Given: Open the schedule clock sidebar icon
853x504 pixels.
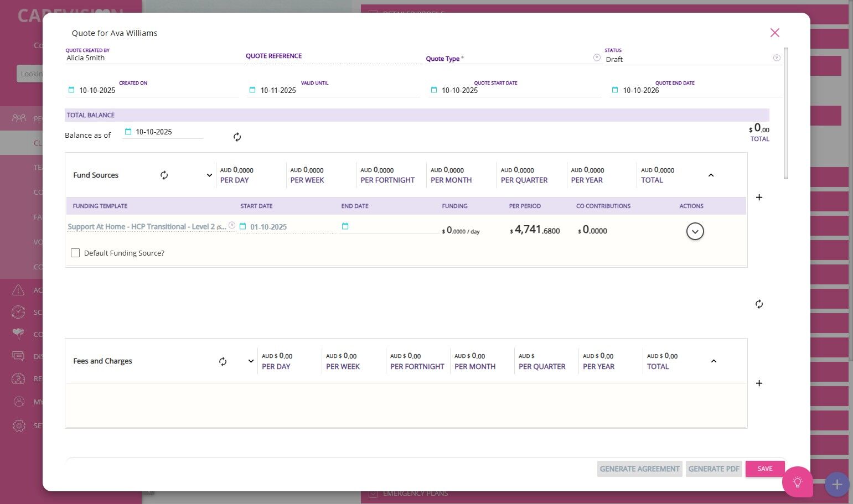Looking at the screenshot, I should coord(18,312).
